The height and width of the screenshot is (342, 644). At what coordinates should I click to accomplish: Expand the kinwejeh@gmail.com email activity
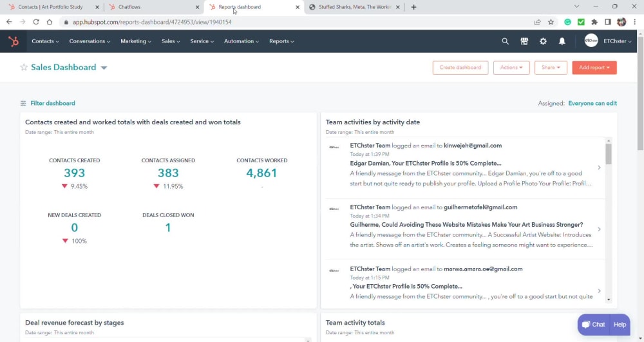coord(599,167)
